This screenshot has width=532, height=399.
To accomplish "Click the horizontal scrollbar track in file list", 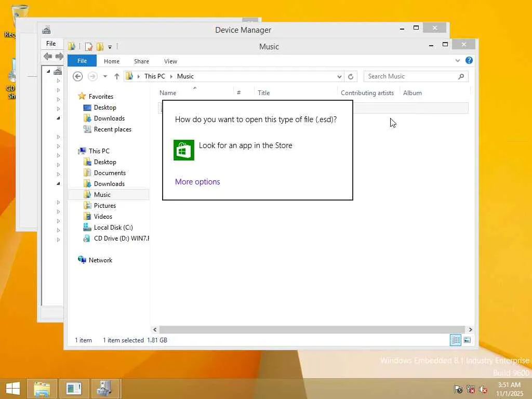I will click(312, 329).
